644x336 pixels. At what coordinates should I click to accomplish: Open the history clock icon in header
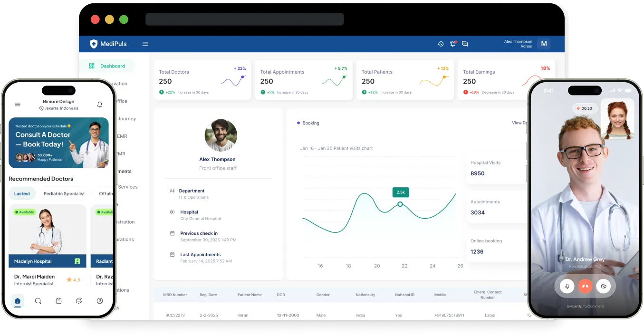click(x=441, y=44)
